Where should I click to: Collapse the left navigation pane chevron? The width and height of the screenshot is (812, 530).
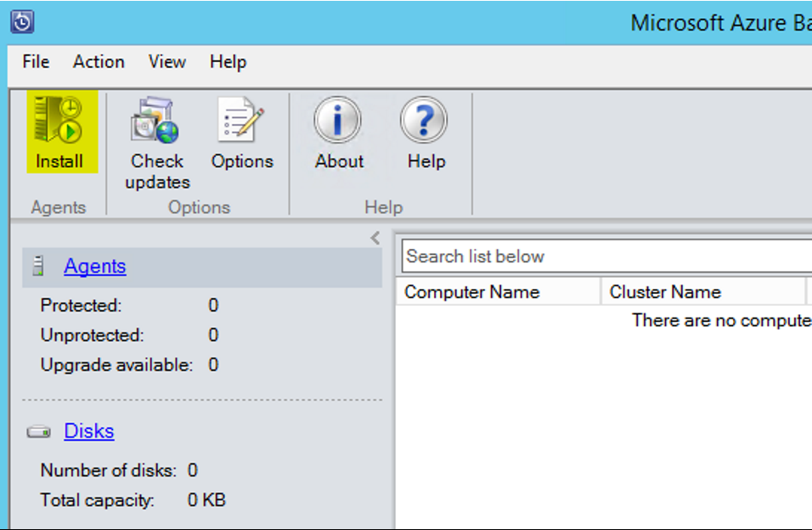click(375, 238)
